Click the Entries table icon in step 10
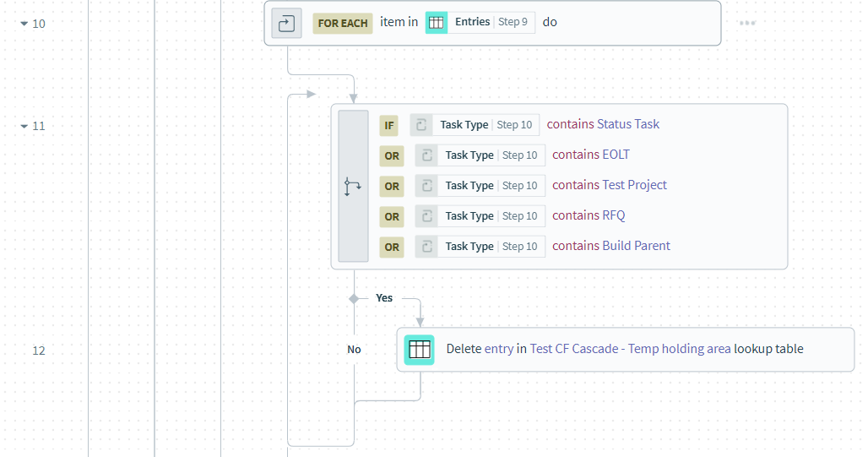868x457 pixels. point(437,23)
